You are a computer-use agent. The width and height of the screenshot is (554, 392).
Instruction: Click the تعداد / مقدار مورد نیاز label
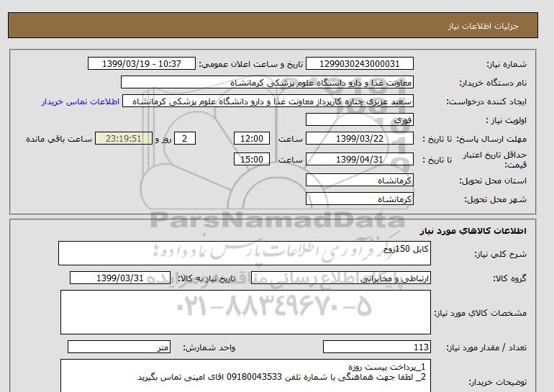486,348
